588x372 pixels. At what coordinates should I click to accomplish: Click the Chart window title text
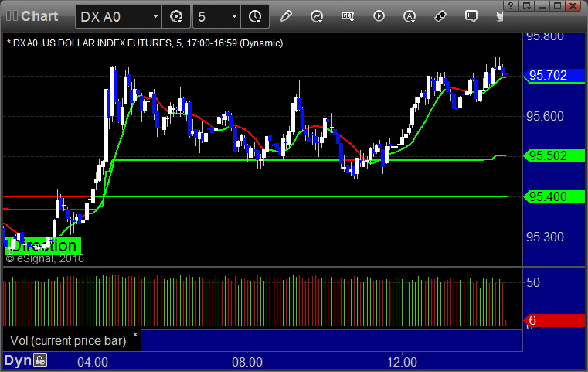coord(39,16)
